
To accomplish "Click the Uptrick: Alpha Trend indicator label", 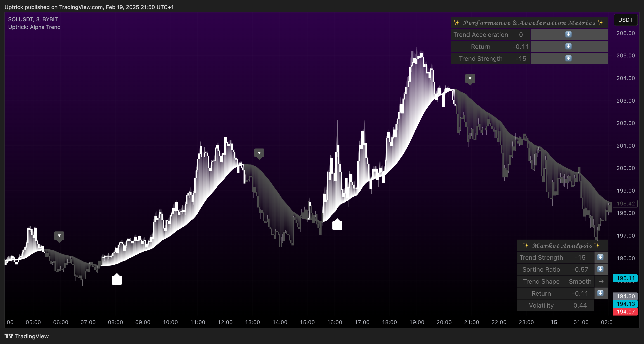I will (x=34, y=27).
